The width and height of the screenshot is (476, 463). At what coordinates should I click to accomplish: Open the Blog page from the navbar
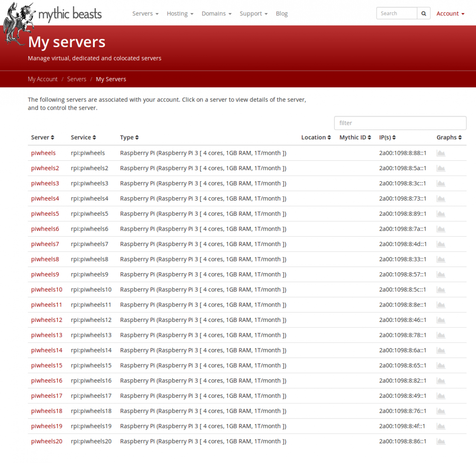pos(281,13)
